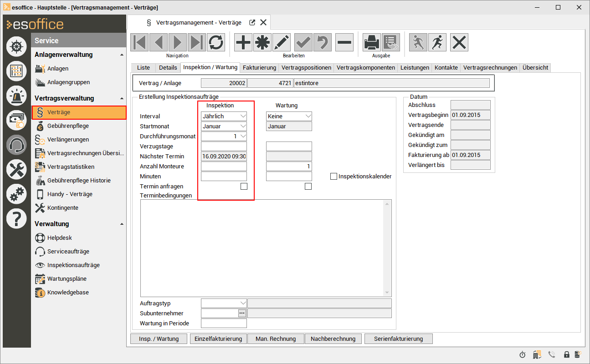Collapse the Vertragsverwaltung section
590x364 pixels.
(121, 99)
